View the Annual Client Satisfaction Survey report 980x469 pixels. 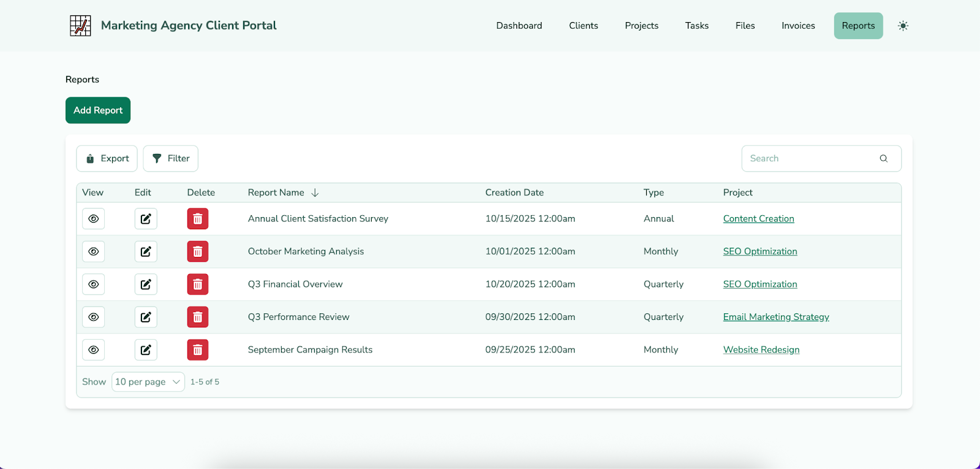pyautogui.click(x=94, y=219)
